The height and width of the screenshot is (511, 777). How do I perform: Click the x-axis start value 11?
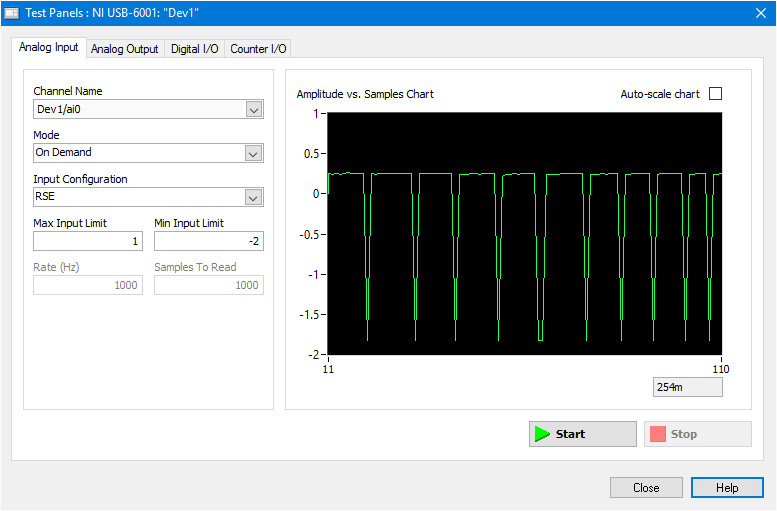point(328,369)
